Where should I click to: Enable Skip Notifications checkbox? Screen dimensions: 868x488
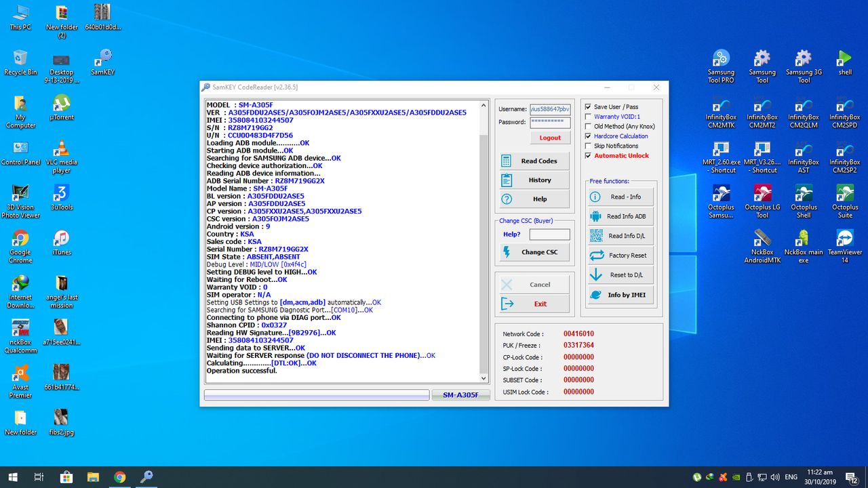pyautogui.click(x=589, y=146)
